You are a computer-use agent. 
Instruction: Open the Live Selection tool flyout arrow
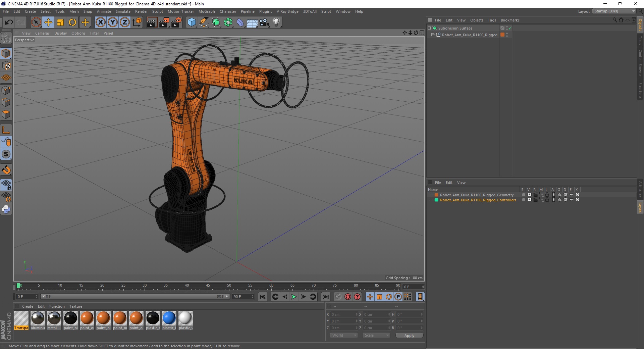pyautogui.click(x=40, y=27)
